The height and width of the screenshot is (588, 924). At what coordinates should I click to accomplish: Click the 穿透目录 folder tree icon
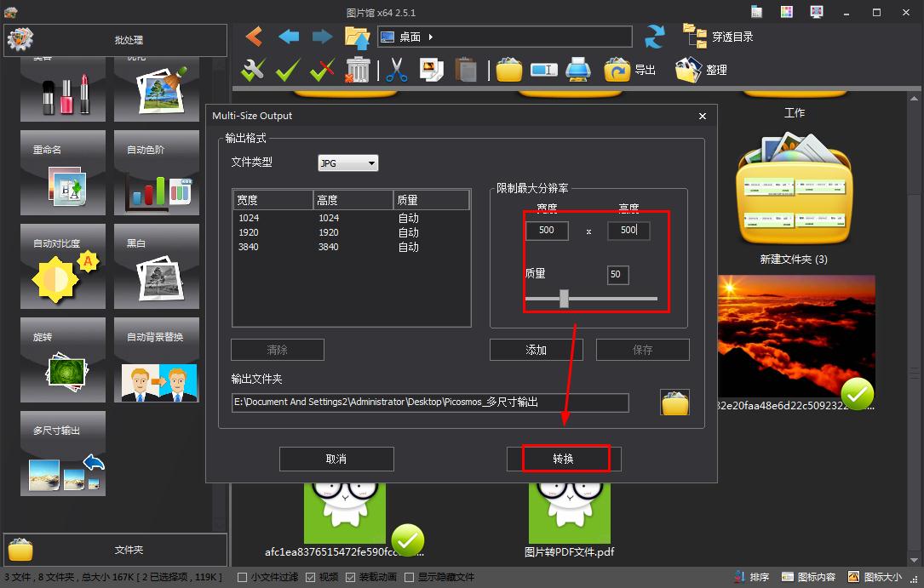point(695,36)
